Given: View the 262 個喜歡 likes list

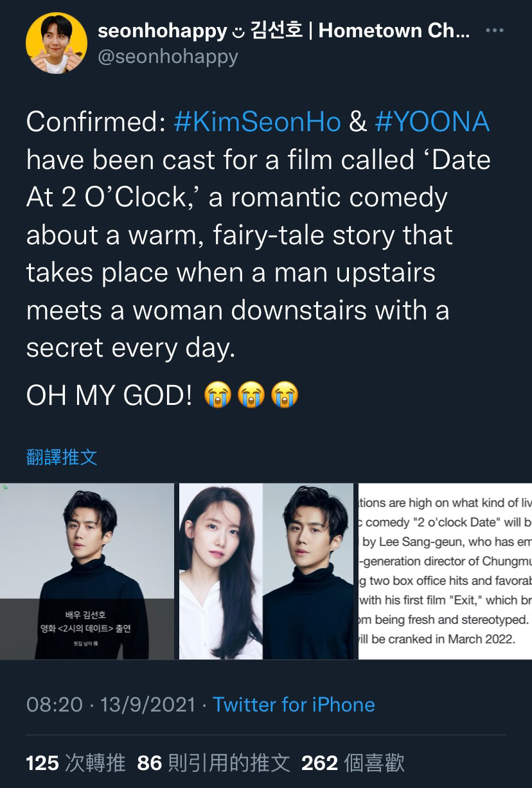Looking at the screenshot, I should tap(353, 763).
